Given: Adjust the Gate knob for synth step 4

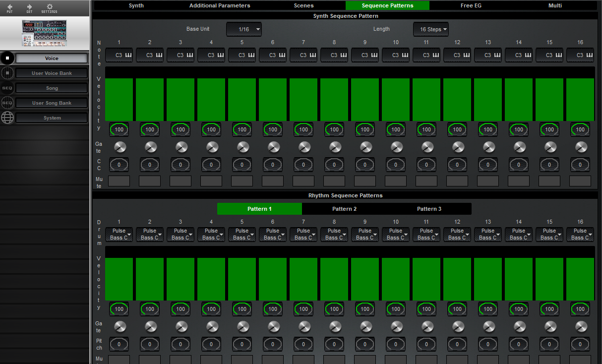Looking at the screenshot, I should 211,147.
